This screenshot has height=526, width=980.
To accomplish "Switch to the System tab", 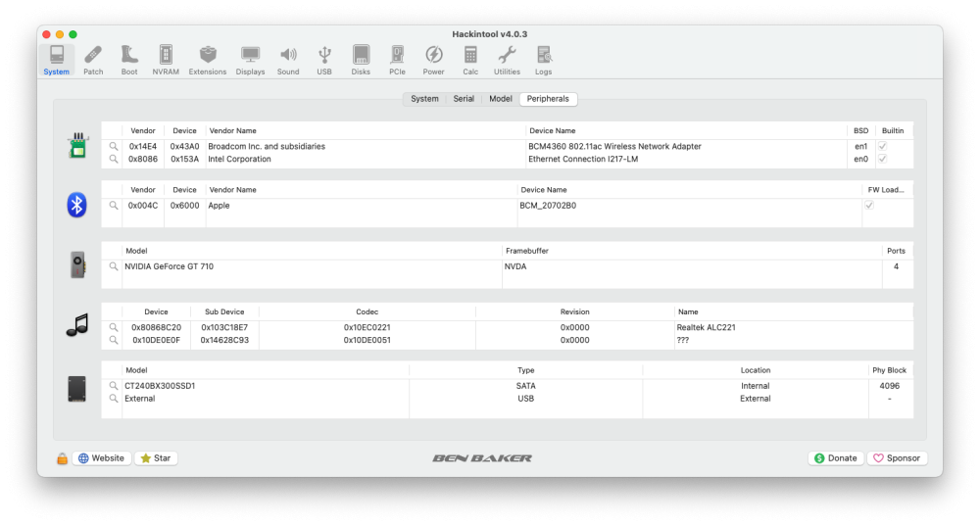I will click(x=424, y=99).
